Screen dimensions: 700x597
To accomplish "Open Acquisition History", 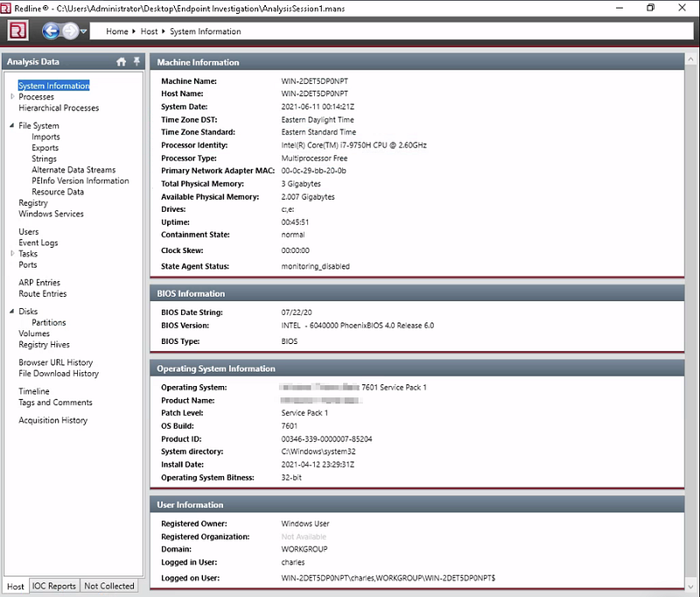I will tap(53, 419).
